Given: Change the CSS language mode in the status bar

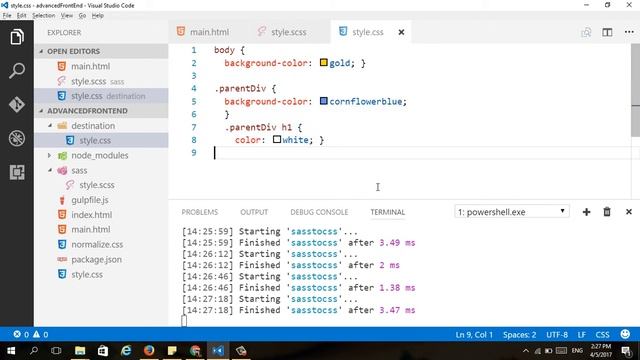Looking at the screenshot, I should pos(602,335).
